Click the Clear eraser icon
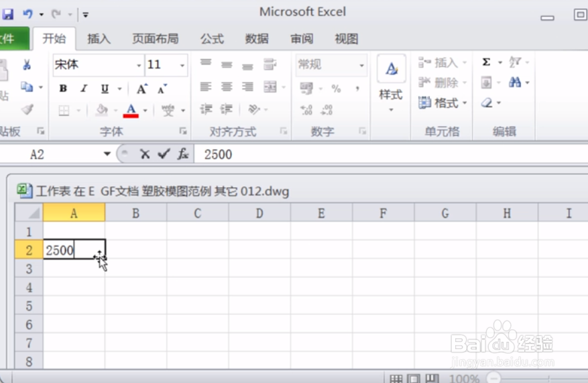Viewport: 588px width, 383px height. point(487,103)
